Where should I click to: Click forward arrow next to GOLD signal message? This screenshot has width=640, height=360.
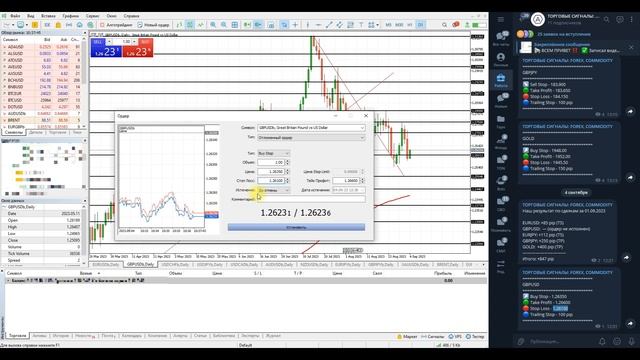tap(630, 177)
